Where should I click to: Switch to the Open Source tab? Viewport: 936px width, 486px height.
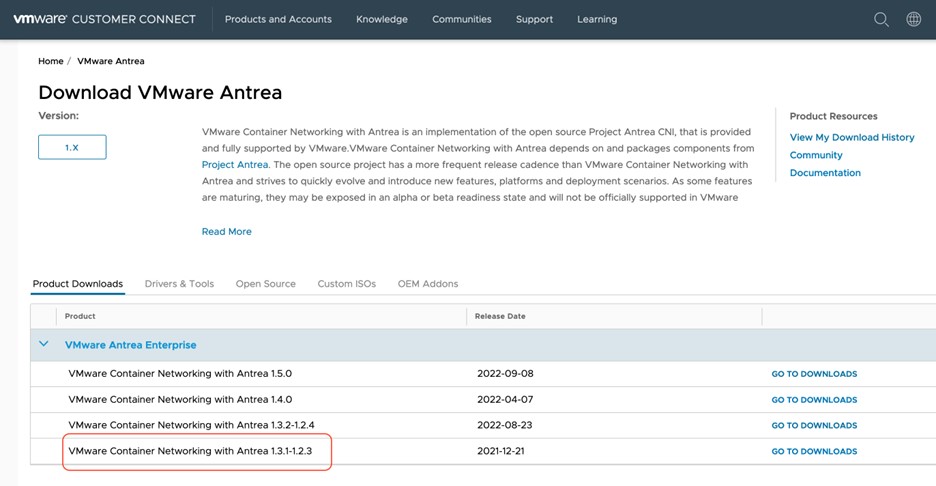pos(265,284)
